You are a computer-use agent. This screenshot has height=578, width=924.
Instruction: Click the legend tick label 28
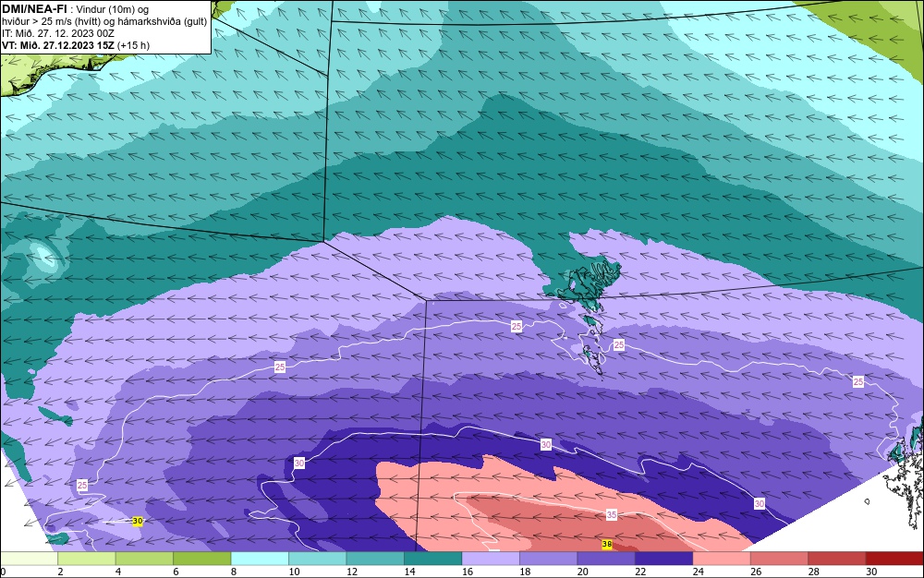point(814,572)
